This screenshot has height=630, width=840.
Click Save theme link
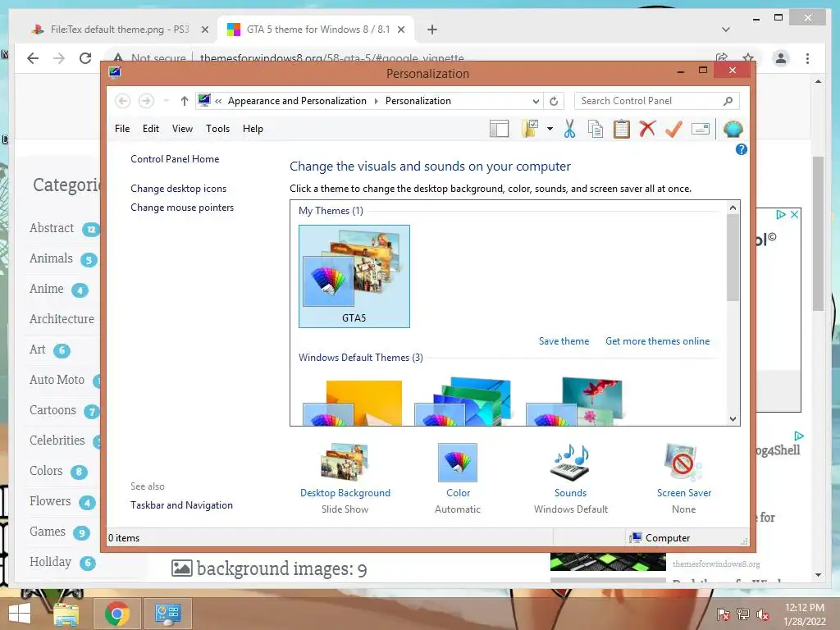point(564,341)
